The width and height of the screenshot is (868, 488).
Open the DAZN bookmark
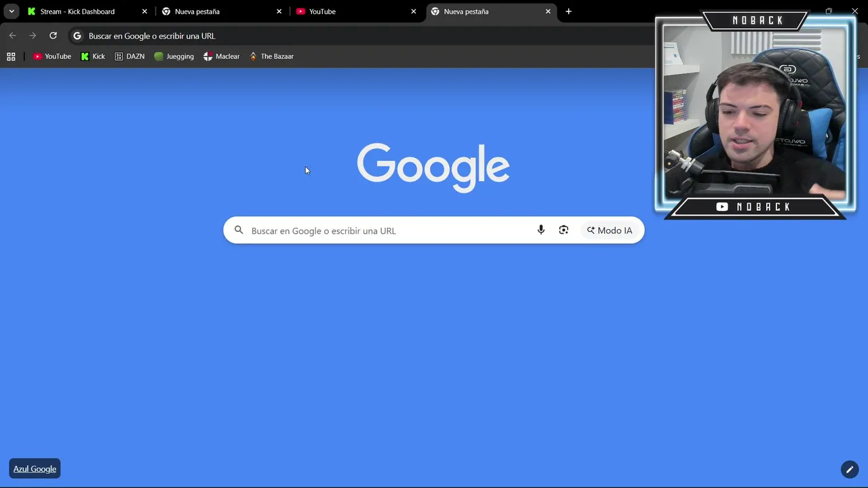coord(130,56)
